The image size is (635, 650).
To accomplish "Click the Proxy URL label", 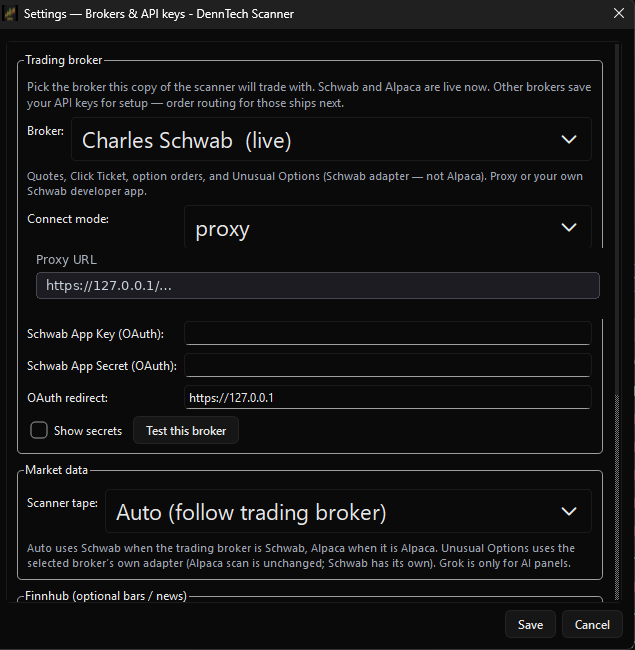I will [x=66, y=260].
